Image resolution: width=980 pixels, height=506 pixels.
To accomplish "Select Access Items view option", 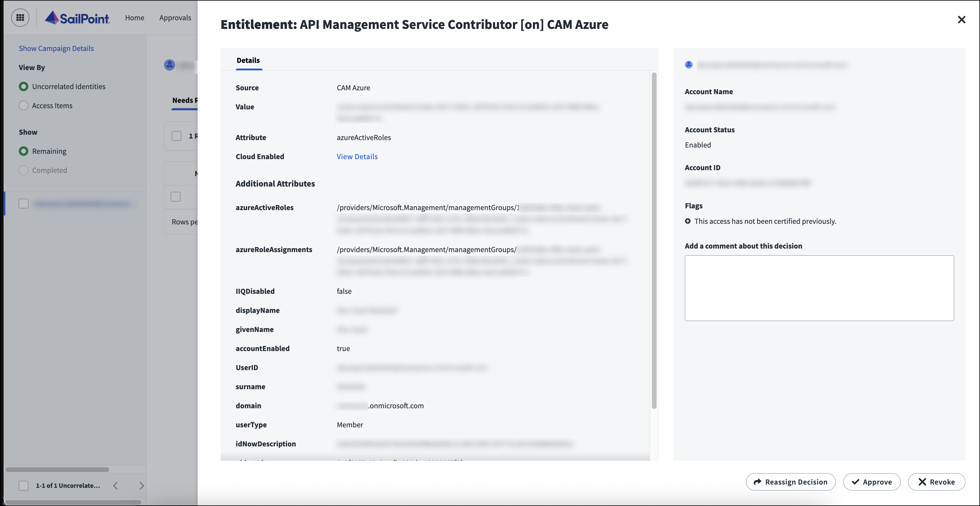I will (x=24, y=106).
